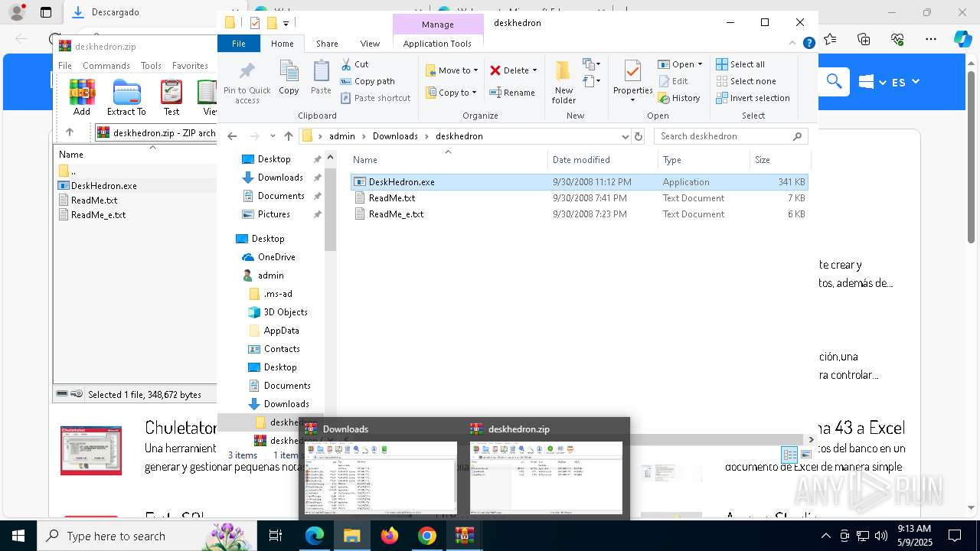Image resolution: width=980 pixels, height=551 pixels.
Task: Click Select all in the ribbon
Action: 740,64
